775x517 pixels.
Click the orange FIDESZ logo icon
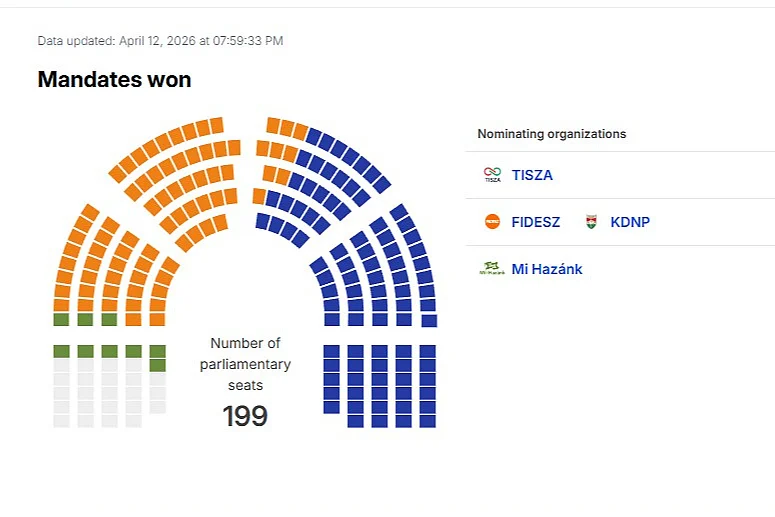pos(492,222)
